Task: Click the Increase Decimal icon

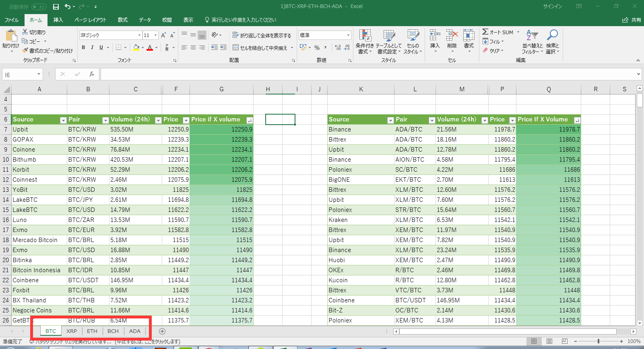Action: pyautogui.click(x=338, y=47)
